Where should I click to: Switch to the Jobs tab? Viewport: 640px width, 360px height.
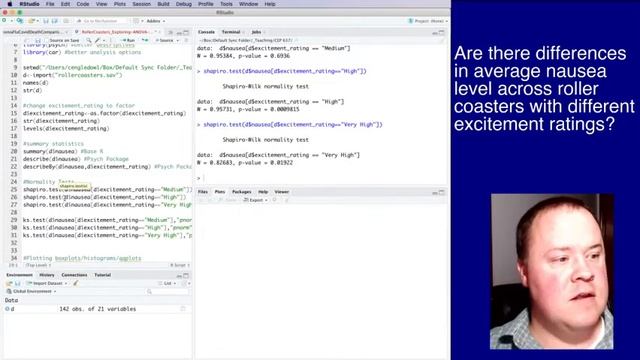click(x=256, y=32)
